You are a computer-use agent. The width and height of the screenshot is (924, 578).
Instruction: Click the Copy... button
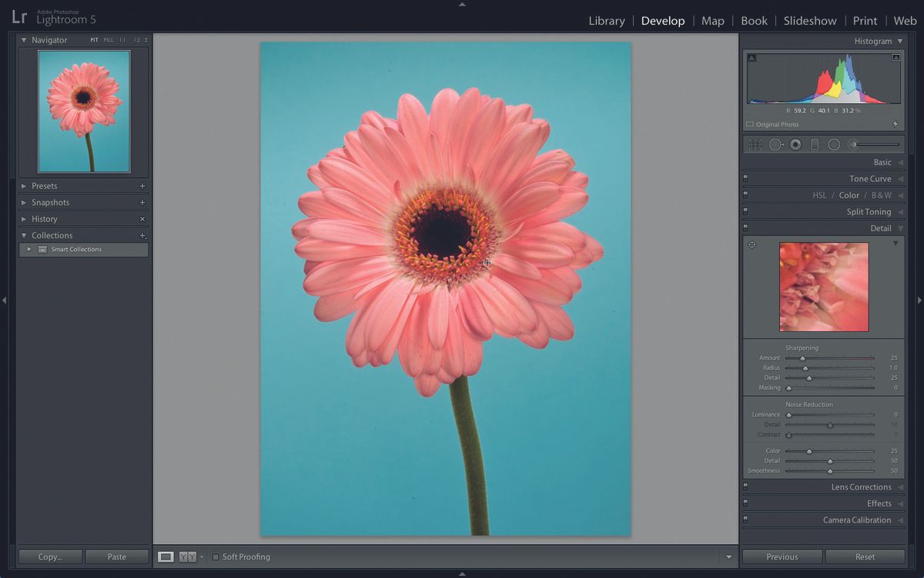click(50, 556)
